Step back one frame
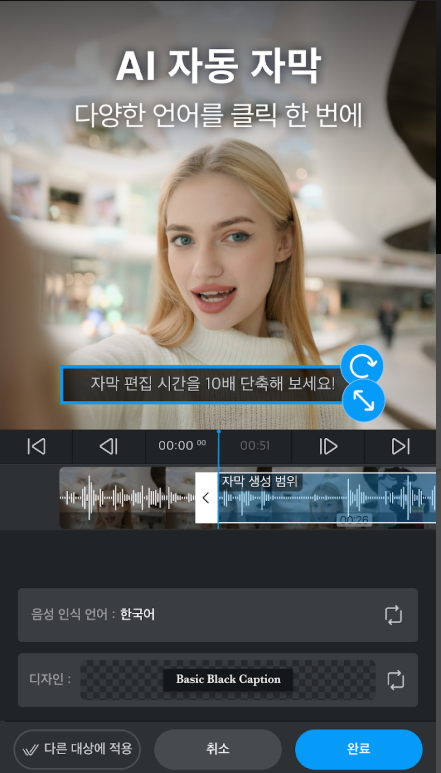Image resolution: width=441 pixels, height=773 pixels. coord(109,446)
